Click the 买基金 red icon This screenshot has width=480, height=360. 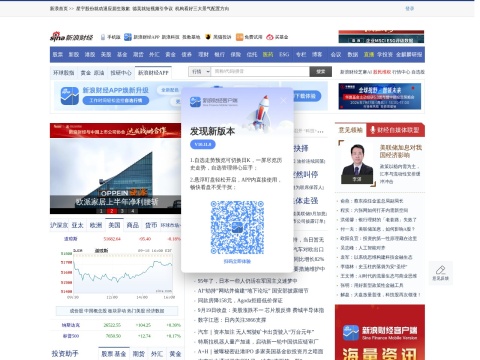click(x=270, y=37)
